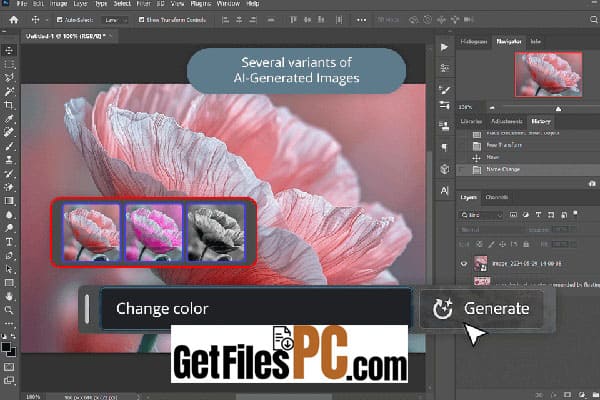This screenshot has width=600, height=400.
Task: Select the Rectangle shape tool
Action: 9,283
